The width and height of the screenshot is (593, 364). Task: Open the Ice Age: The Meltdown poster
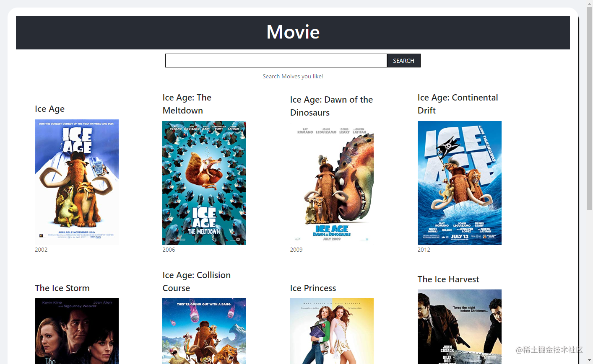[x=204, y=183]
